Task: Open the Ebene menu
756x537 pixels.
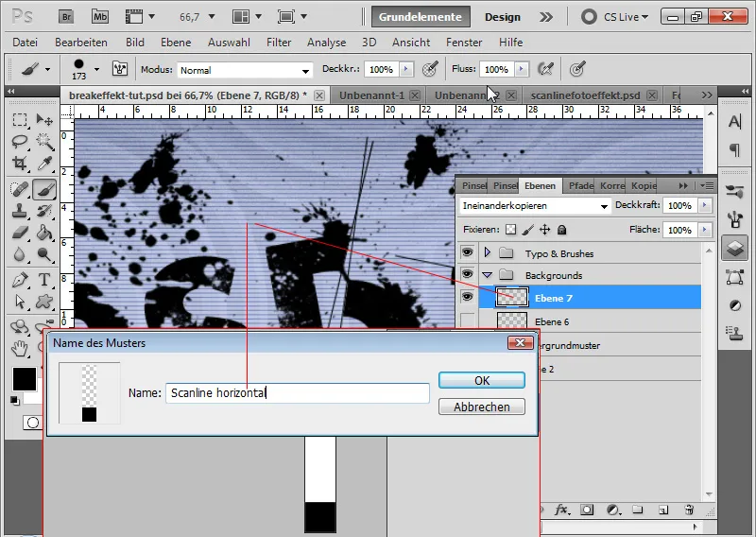Action: [176, 43]
